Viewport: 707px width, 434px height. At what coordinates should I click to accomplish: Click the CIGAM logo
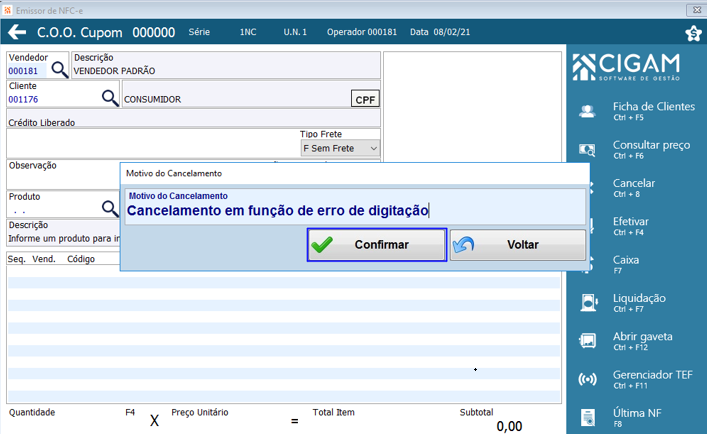626,67
